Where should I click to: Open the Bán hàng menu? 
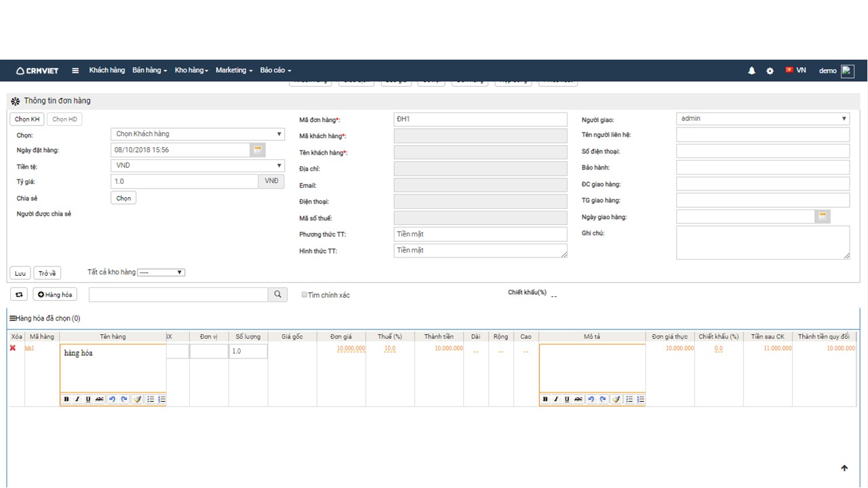click(x=149, y=70)
